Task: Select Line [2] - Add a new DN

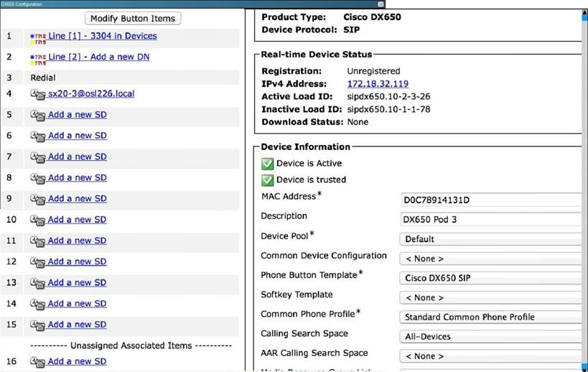Action: (x=98, y=57)
